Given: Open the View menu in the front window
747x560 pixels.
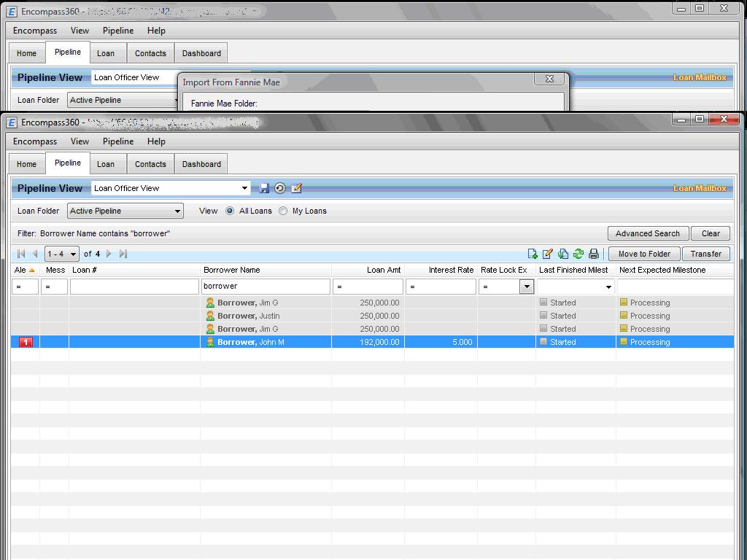Looking at the screenshot, I should pyautogui.click(x=80, y=141).
